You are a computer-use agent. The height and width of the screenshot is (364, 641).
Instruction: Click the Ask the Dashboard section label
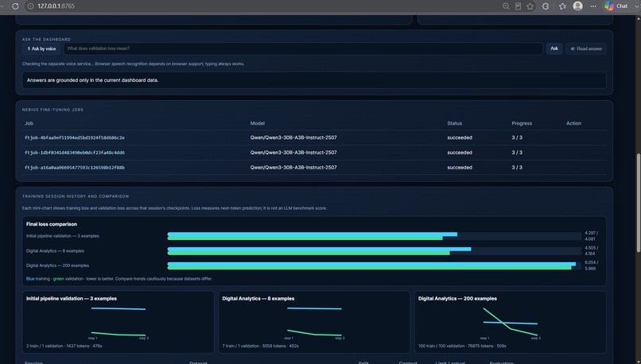coord(46,40)
